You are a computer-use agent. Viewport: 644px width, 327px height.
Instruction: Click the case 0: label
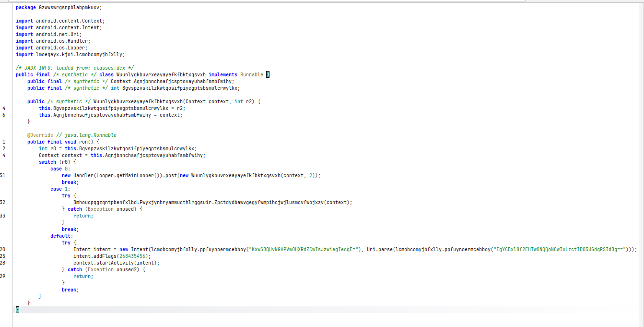[x=60, y=169]
